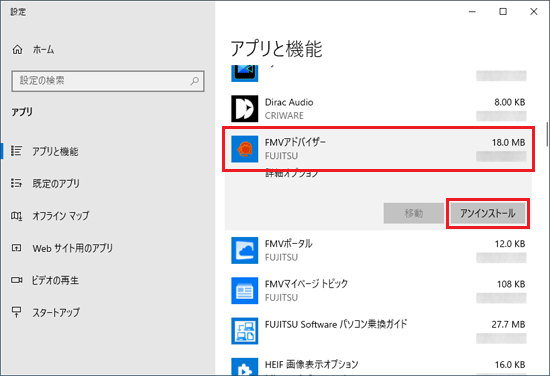Select the FMVポータル entry name
This screenshot has width=550, height=376.
click(288, 244)
